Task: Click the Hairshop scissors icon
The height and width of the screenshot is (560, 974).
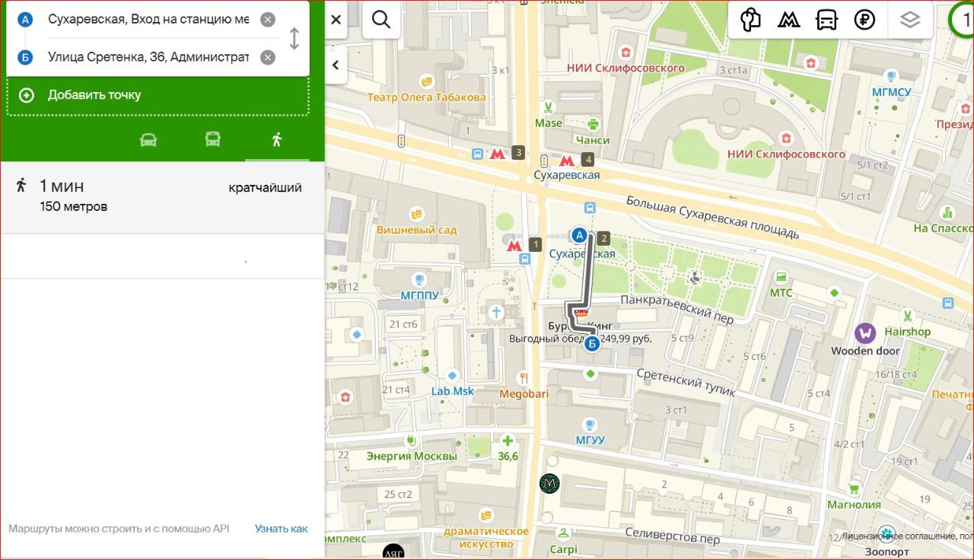Action: (x=908, y=315)
